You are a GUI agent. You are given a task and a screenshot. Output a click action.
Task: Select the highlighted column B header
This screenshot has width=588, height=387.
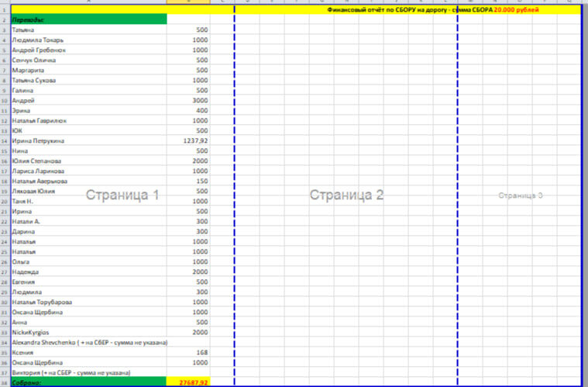(188, 2)
